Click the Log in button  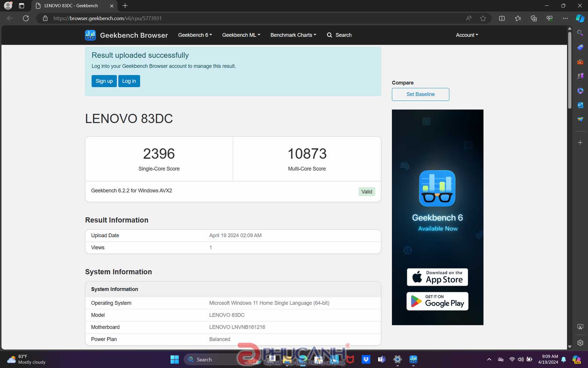(x=129, y=81)
